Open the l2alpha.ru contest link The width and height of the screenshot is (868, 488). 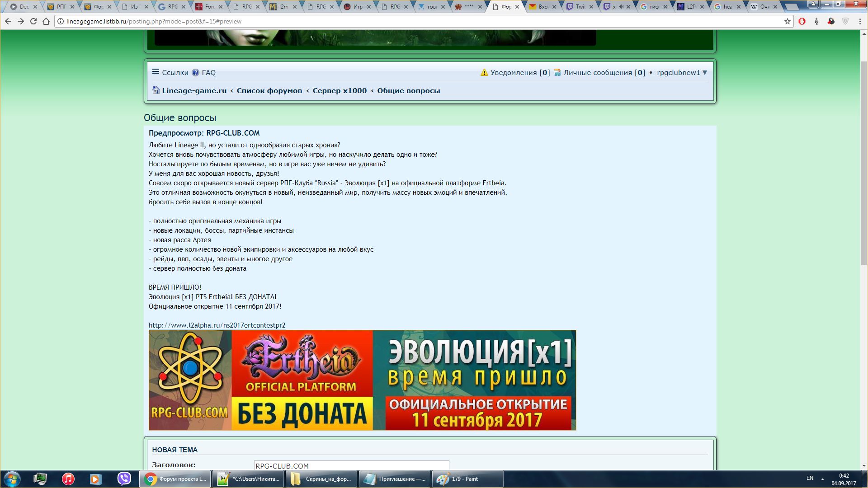coord(217,325)
